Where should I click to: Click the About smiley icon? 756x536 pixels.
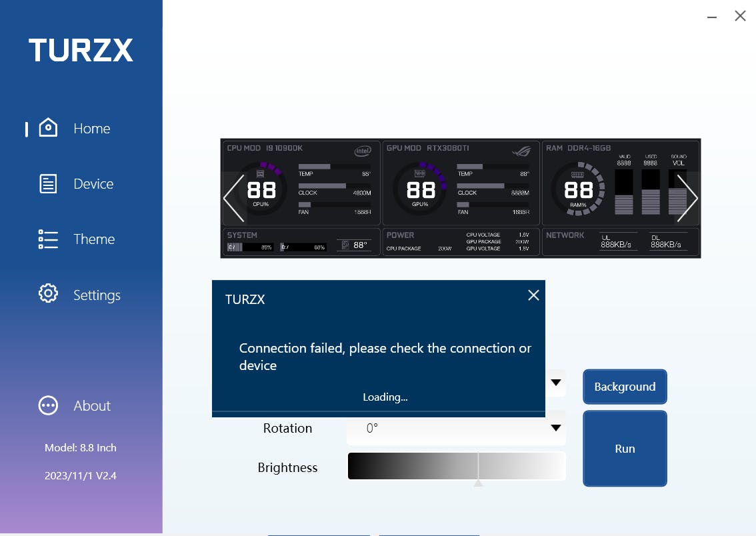[x=48, y=405]
